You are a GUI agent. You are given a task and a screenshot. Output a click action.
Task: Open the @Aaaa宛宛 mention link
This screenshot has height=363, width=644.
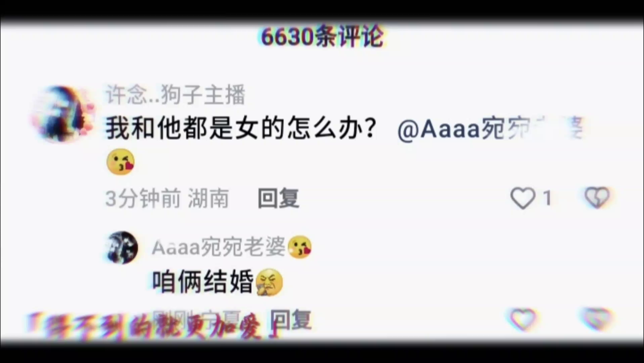490,129
